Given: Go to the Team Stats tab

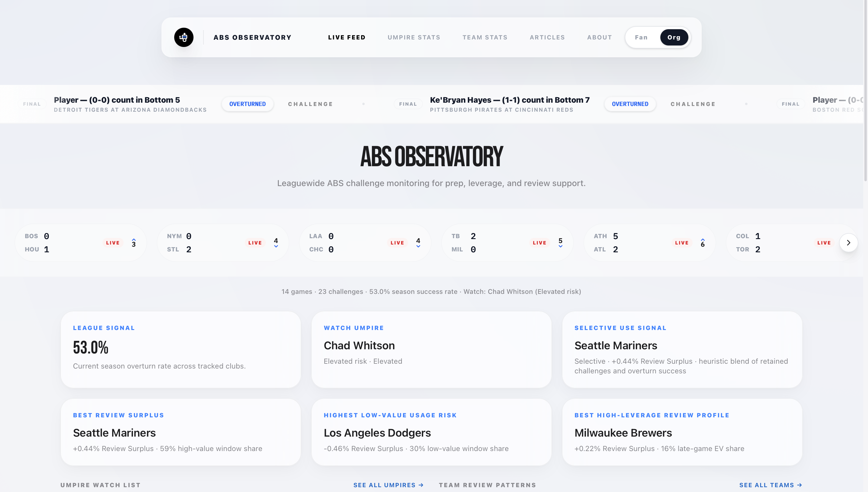Looking at the screenshot, I should click(485, 37).
